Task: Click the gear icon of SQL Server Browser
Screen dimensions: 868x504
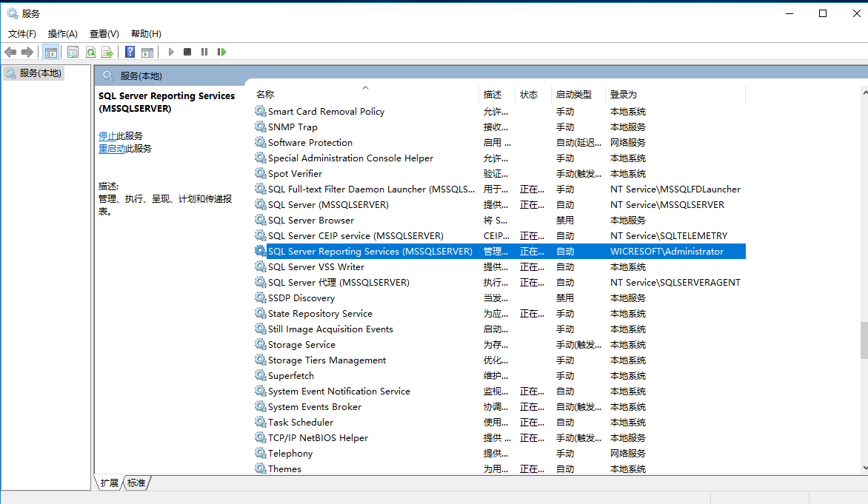Action: coord(260,220)
